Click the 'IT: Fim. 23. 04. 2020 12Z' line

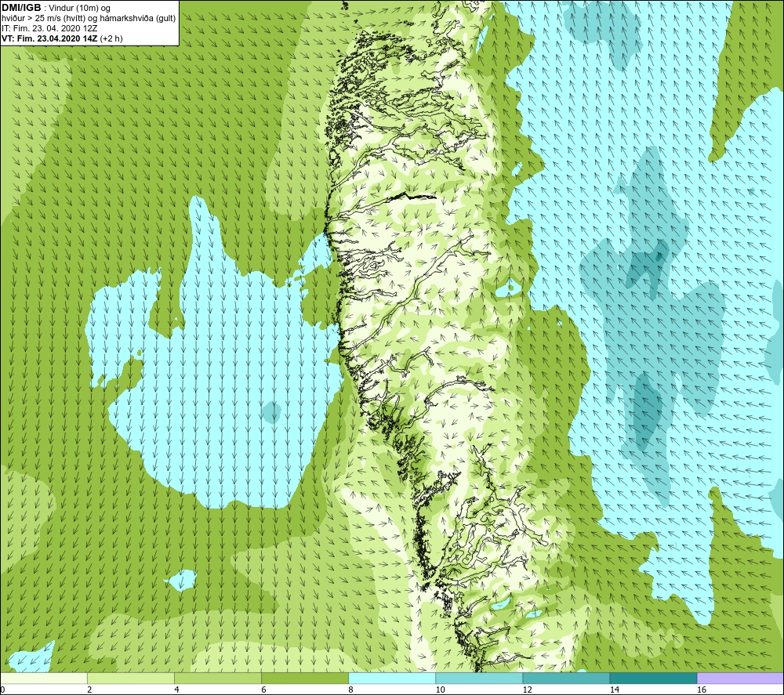[49, 28]
